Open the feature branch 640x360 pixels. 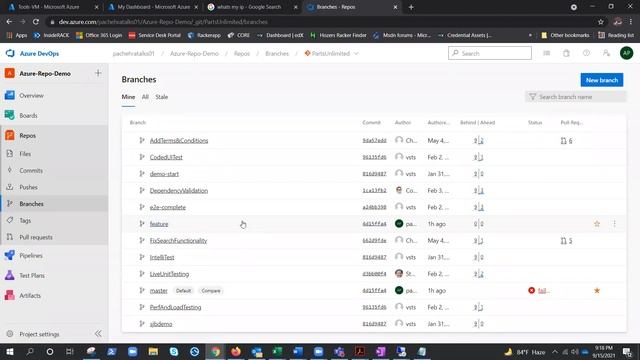click(159, 224)
